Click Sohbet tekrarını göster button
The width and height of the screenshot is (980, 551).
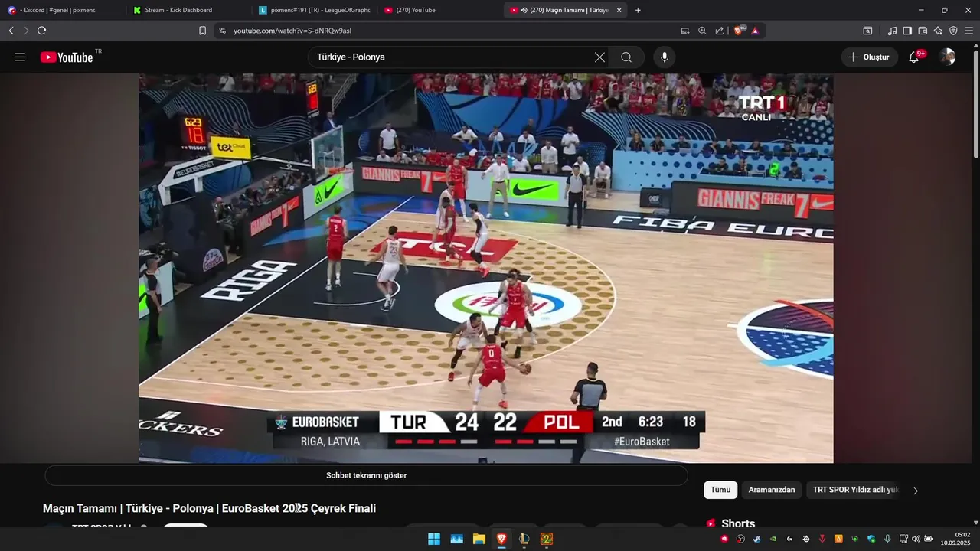(x=366, y=475)
